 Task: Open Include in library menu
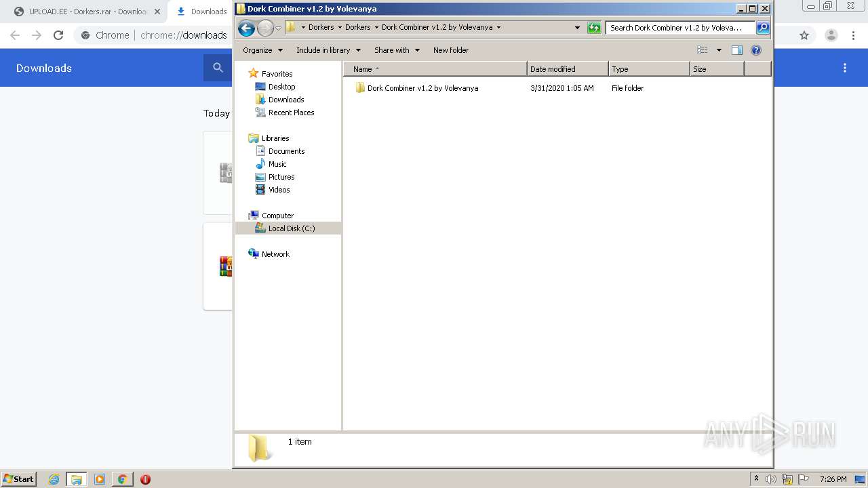point(328,50)
